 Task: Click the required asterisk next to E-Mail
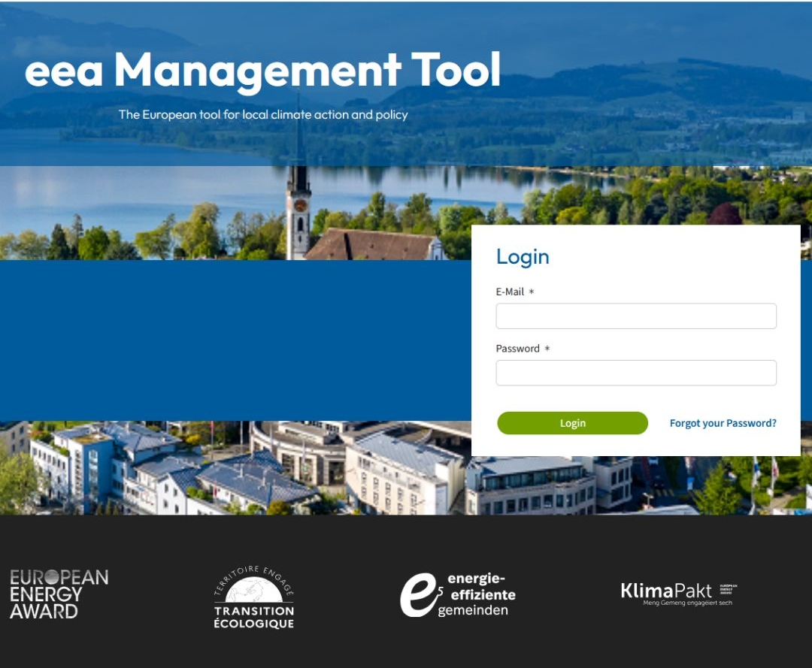(x=532, y=292)
